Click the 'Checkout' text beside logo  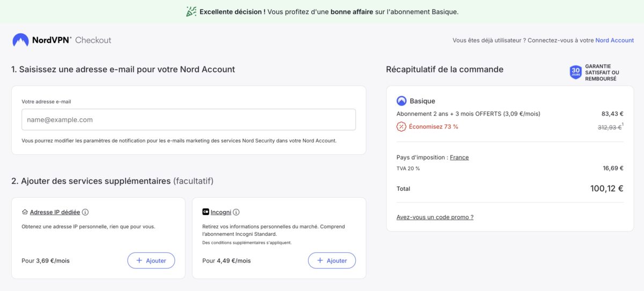93,40
